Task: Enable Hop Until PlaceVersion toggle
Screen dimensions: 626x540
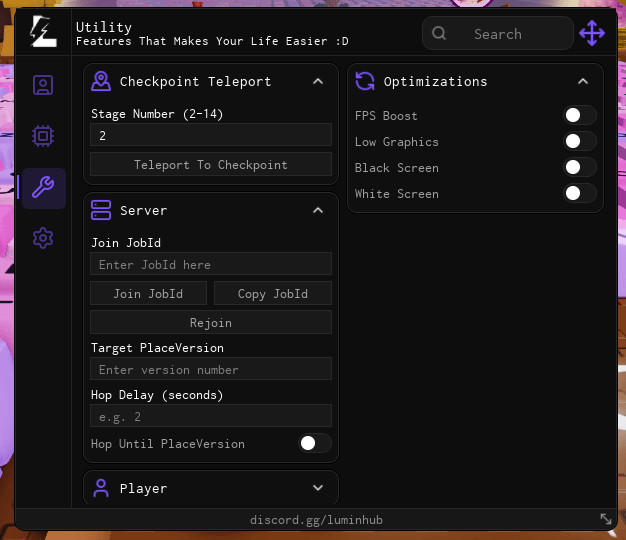Action: (x=315, y=443)
